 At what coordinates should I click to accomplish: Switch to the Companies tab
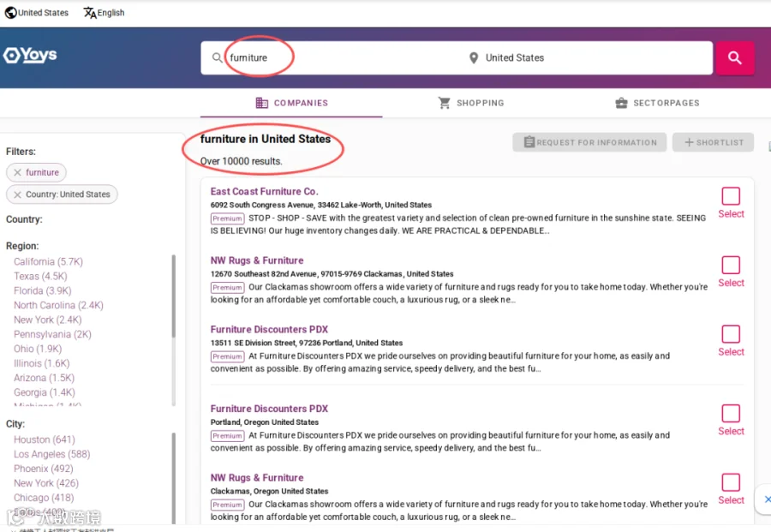click(x=291, y=103)
